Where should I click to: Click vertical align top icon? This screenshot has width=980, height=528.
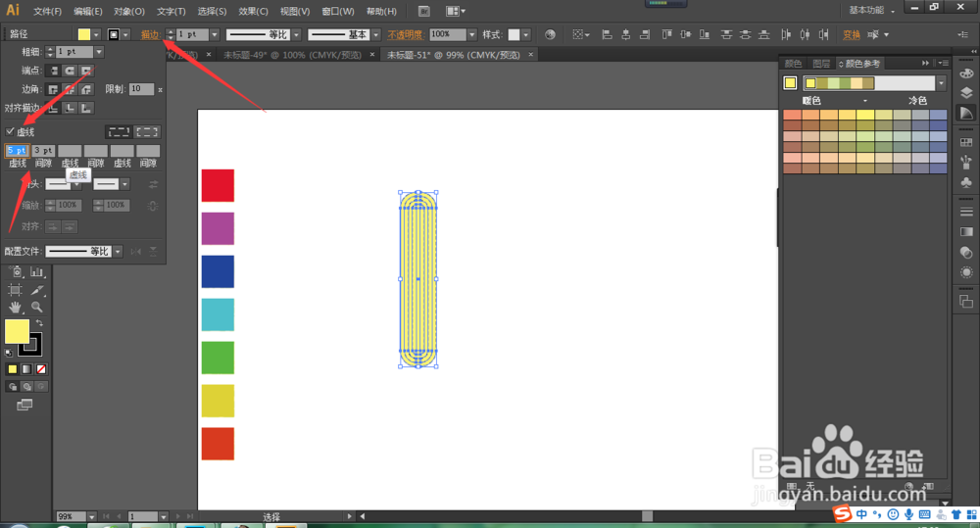(x=666, y=35)
